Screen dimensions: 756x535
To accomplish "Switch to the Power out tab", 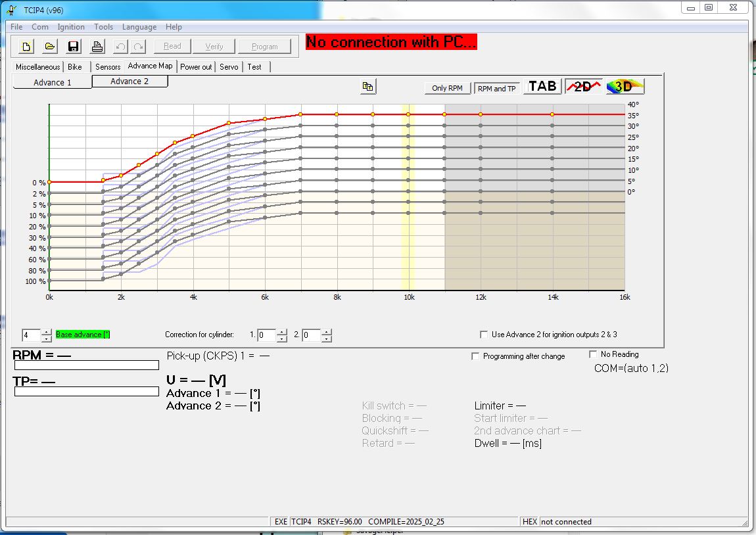I will coord(196,66).
